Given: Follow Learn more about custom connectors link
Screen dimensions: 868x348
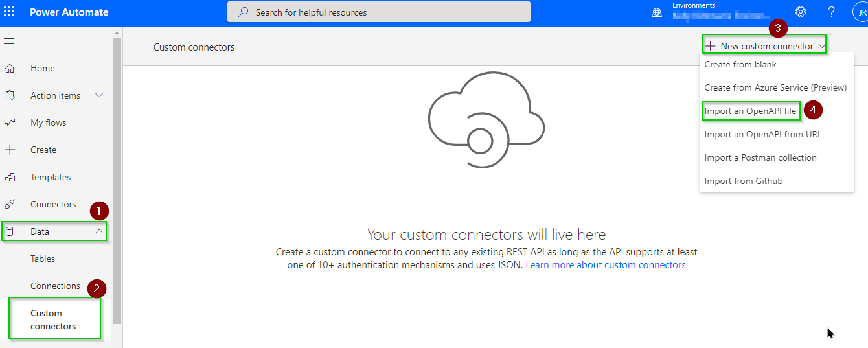Looking at the screenshot, I should point(606,265).
